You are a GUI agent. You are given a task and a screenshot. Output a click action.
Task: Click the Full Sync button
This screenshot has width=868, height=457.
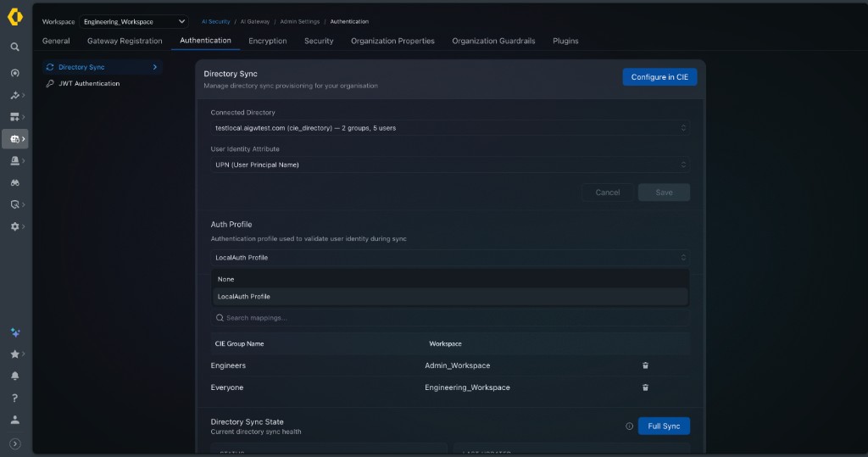[x=664, y=426]
